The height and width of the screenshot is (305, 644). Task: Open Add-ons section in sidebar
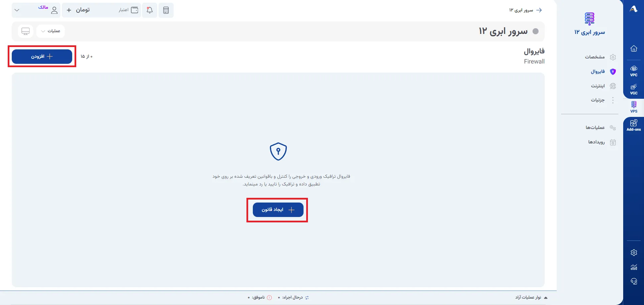pos(634,125)
